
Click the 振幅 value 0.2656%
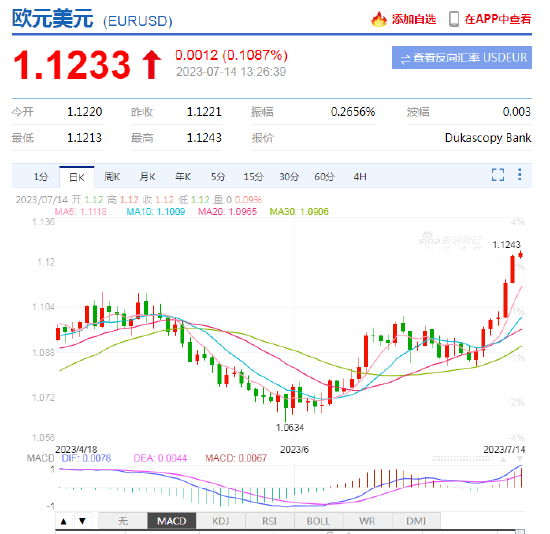pos(353,112)
